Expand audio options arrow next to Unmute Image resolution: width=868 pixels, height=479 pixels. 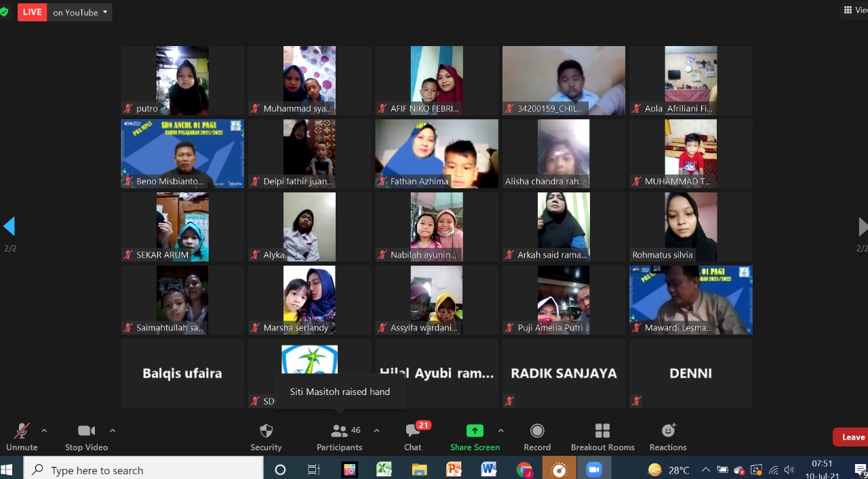pos(44,430)
